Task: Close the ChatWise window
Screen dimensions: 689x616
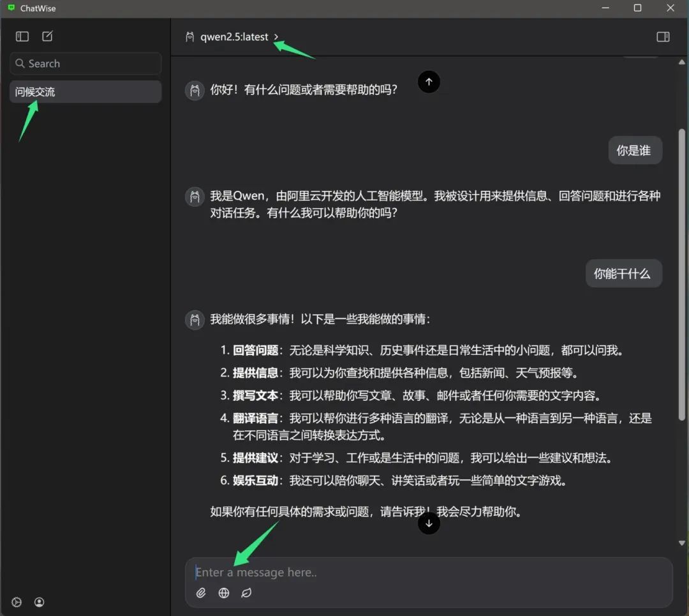Action: click(670, 8)
